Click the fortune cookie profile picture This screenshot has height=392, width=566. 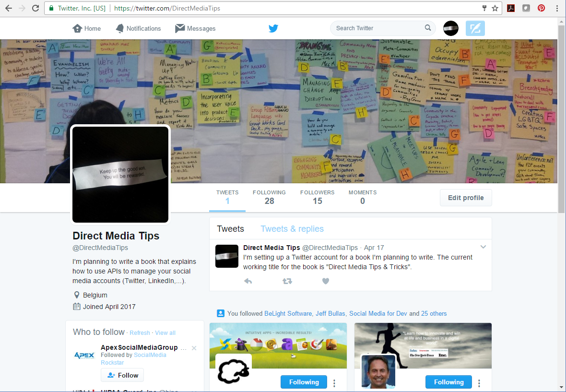(x=120, y=174)
